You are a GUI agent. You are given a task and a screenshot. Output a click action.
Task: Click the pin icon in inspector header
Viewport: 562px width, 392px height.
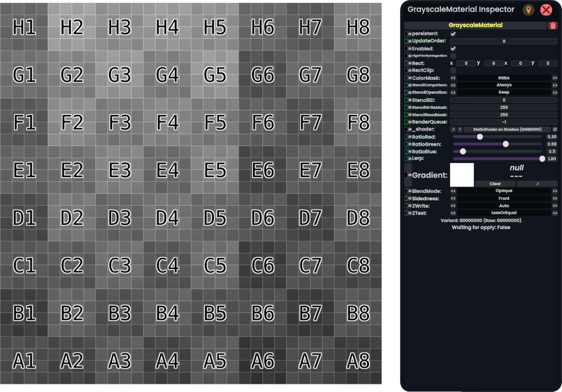point(528,10)
